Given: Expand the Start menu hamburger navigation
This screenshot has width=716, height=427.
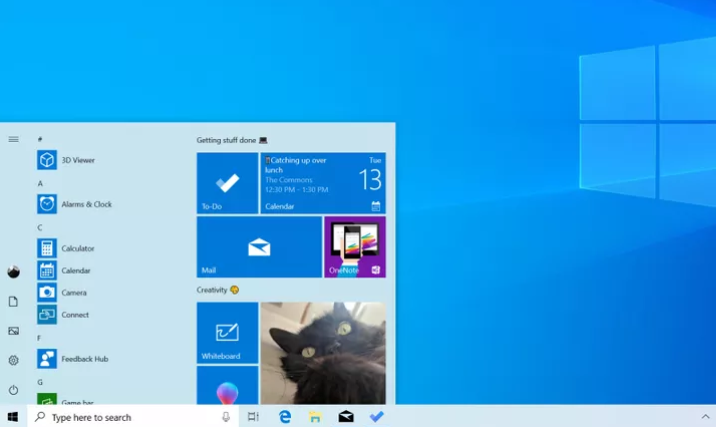Looking at the screenshot, I should click(14, 139).
